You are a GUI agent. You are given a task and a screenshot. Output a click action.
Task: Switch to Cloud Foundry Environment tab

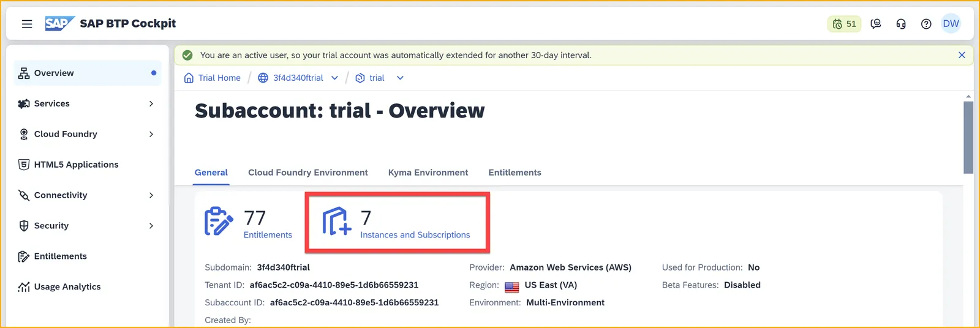308,173
